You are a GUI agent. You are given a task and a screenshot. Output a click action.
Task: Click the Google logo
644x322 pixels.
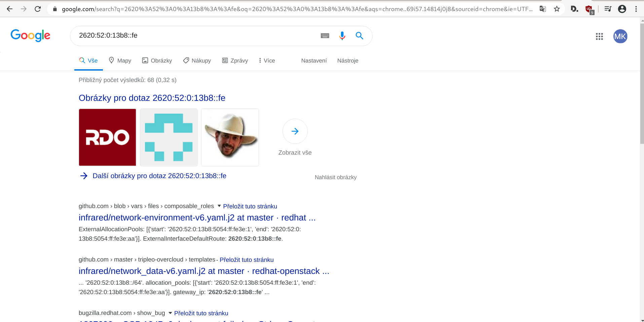31,35
